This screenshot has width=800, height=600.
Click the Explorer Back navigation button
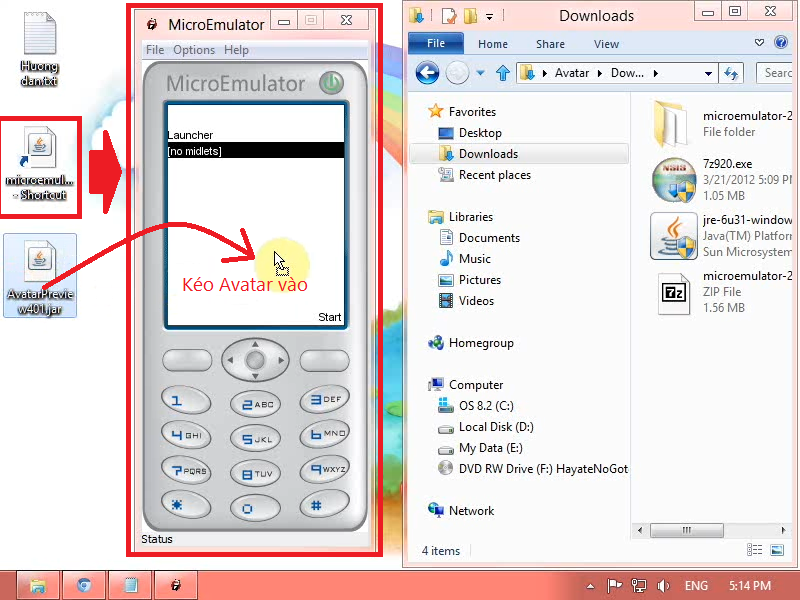click(x=427, y=73)
